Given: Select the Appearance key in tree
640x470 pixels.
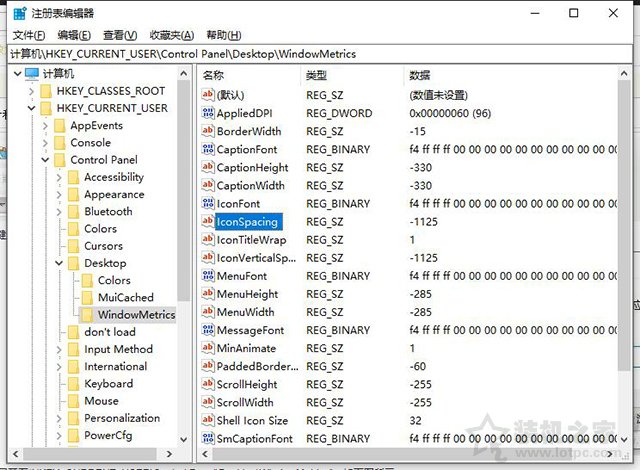Looking at the screenshot, I should tap(114, 195).
